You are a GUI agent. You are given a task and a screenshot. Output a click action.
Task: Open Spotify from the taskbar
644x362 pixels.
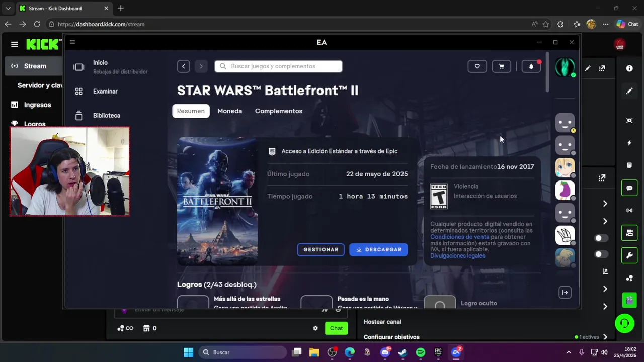coord(421,352)
